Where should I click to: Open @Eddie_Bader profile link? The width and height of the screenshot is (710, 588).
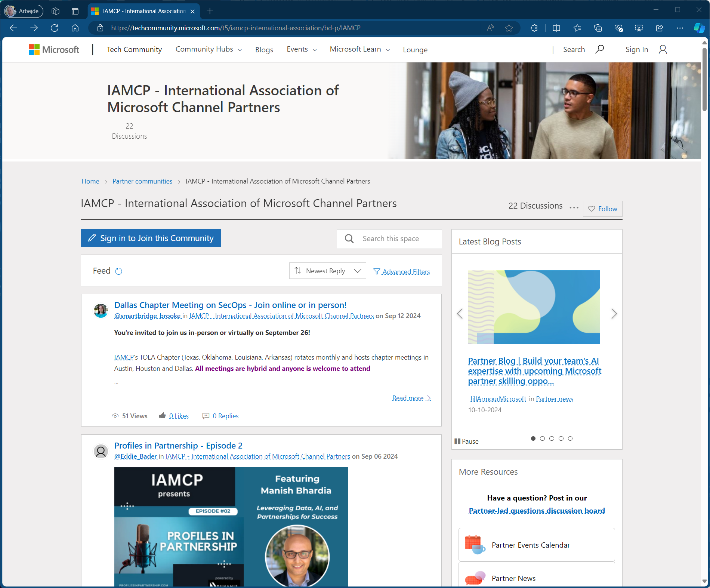[x=136, y=456]
